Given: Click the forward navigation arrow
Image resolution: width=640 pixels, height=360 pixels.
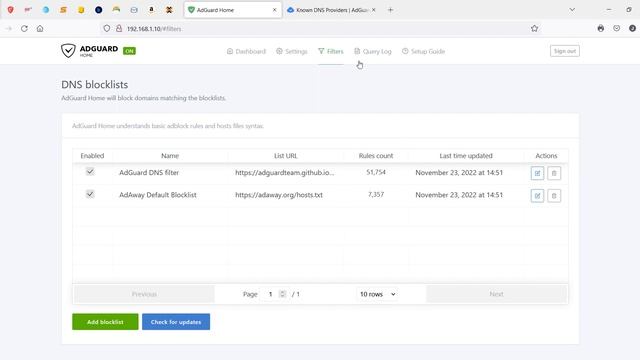Looking at the screenshot, I should (x=9, y=29).
